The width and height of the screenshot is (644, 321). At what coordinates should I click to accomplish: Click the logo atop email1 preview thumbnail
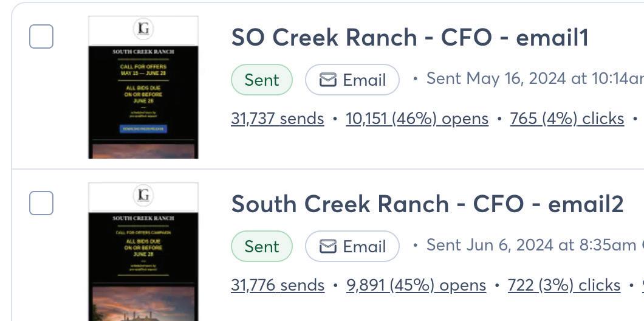(143, 29)
